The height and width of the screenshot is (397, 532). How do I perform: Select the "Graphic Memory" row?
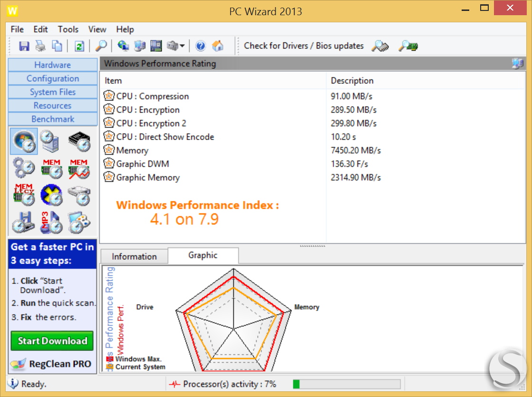click(x=313, y=178)
